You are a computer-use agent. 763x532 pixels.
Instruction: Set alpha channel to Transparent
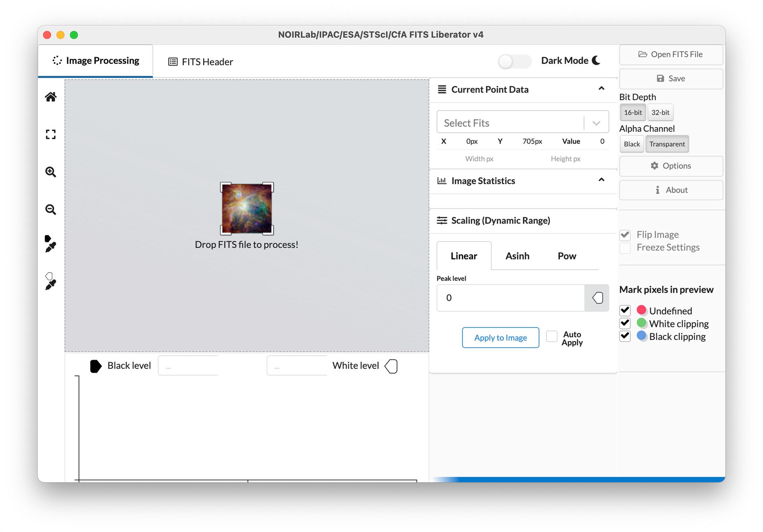(667, 144)
